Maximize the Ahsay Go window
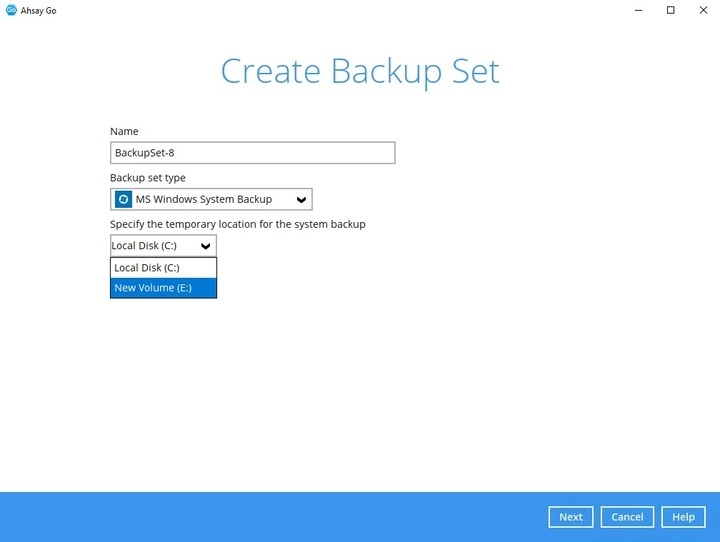 pos(671,10)
